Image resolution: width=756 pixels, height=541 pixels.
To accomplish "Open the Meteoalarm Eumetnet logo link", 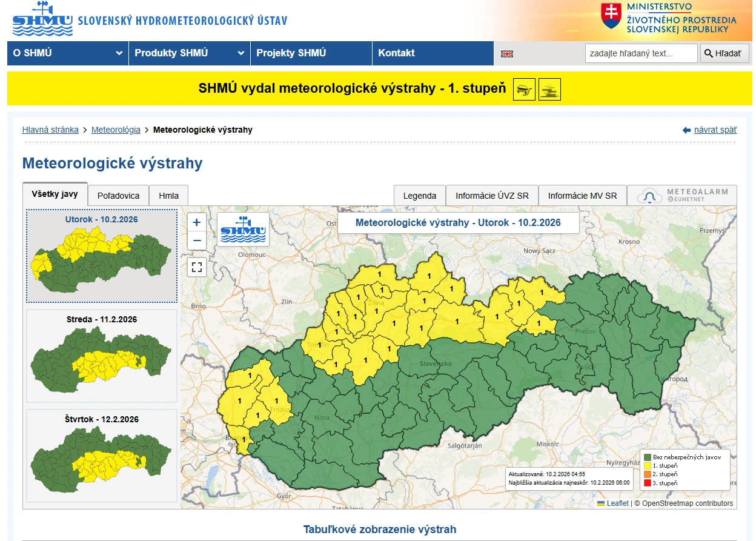I will [682, 196].
